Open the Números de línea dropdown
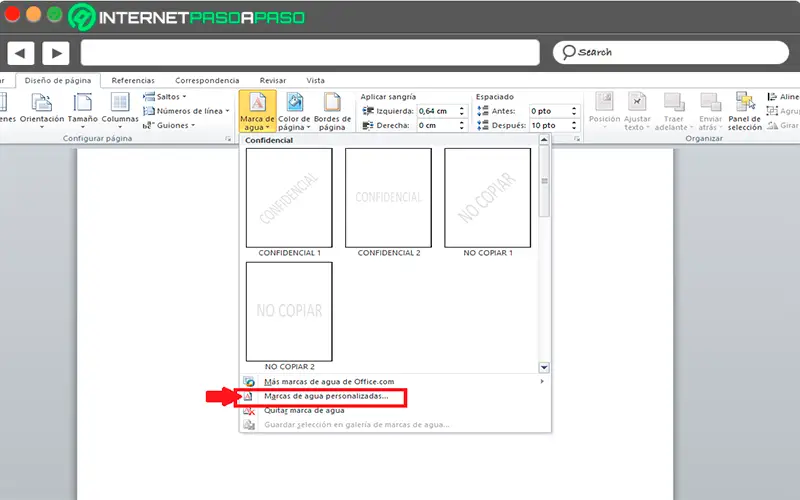The height and width of the screenshot is (500, 800). 186,111
